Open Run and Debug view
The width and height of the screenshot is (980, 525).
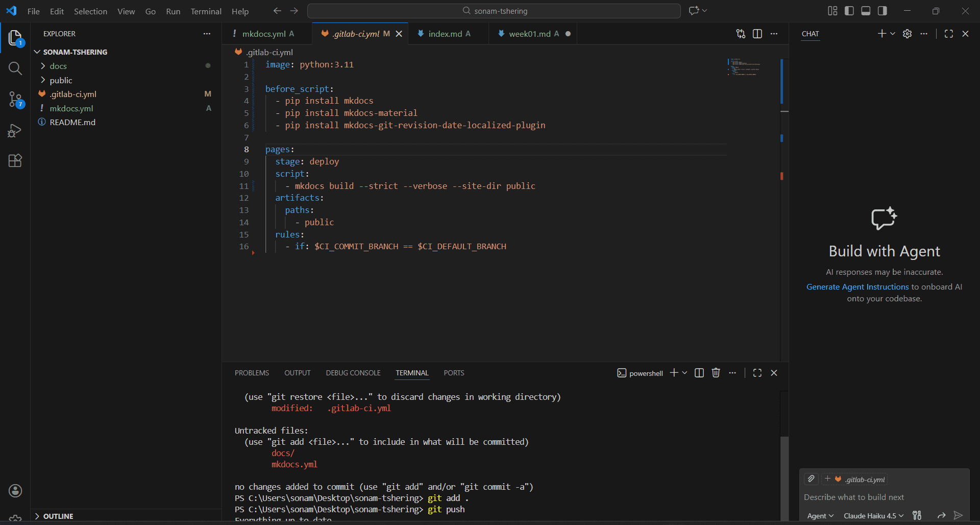coord(15,131)
